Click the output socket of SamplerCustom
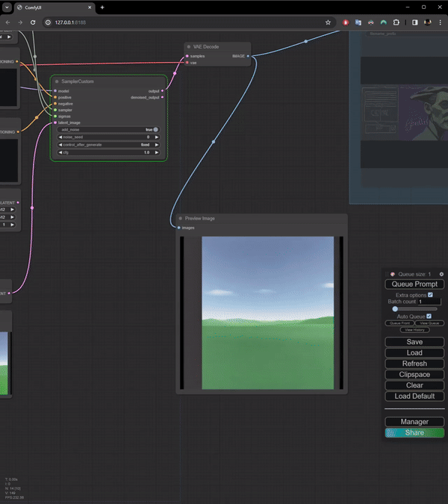The width and height of the screenshot is (448, 504). pos(162,91)
